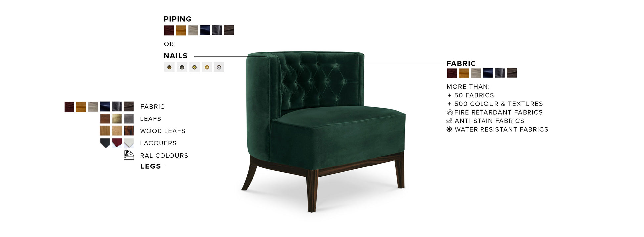This screenshot has height=237, width=644.
Task: Click the water resistant fabrics icon
Action: (449, 129)
